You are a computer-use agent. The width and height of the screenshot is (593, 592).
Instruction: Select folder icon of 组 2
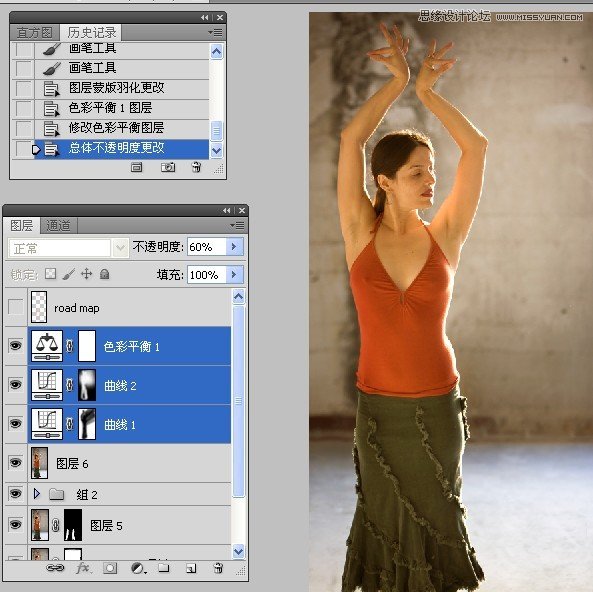pos(56,494)
